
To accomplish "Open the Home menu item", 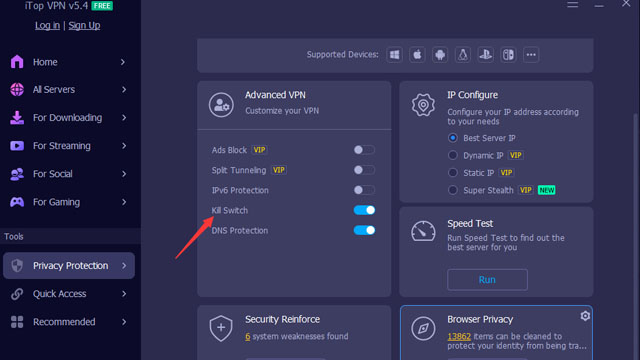I will click(x=69, y=62).
